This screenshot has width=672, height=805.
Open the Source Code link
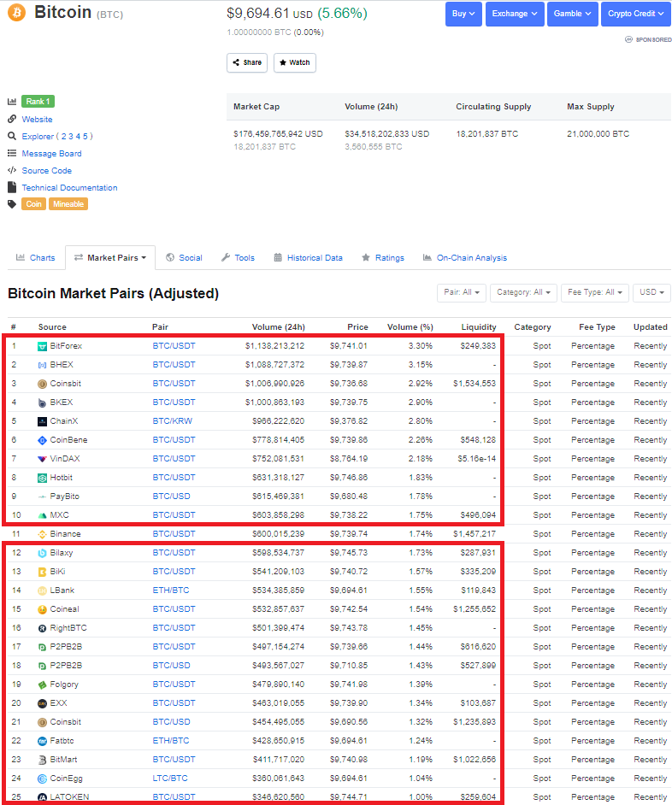pos(47,170)
